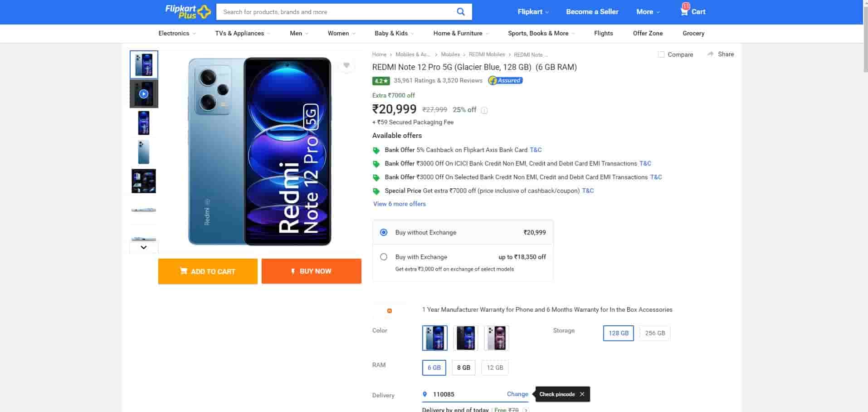Close the Check pincode tooltip
This screenshot has height=412, width=868.
[x=582, y=394]
